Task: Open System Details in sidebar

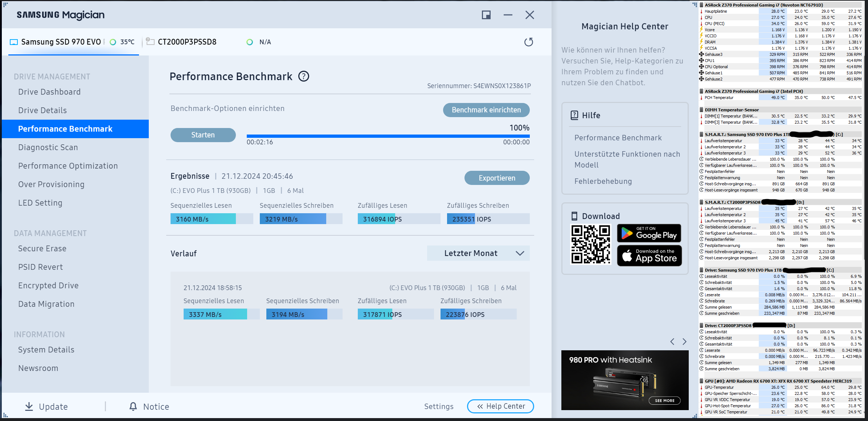Action: pos(46,350)
